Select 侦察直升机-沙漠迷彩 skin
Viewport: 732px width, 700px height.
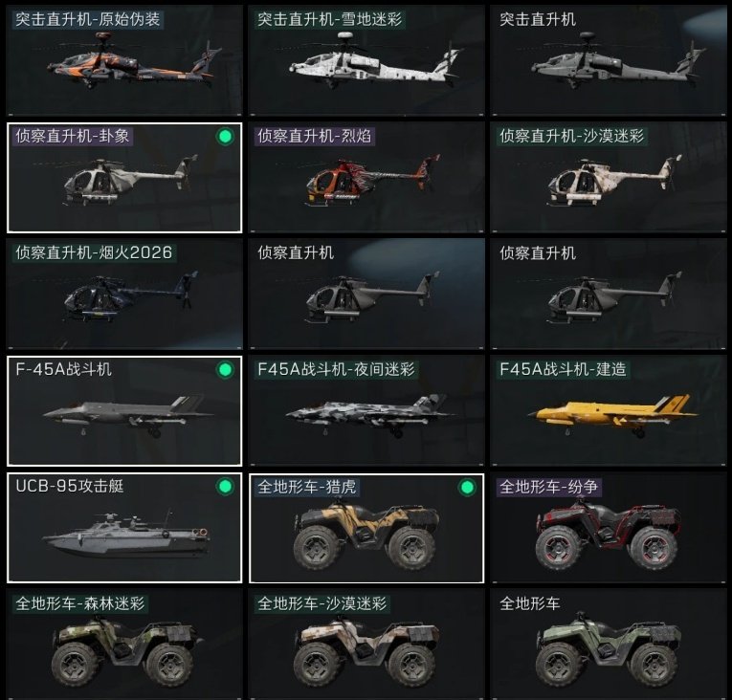pyautogui.click(x=609, y=177)
